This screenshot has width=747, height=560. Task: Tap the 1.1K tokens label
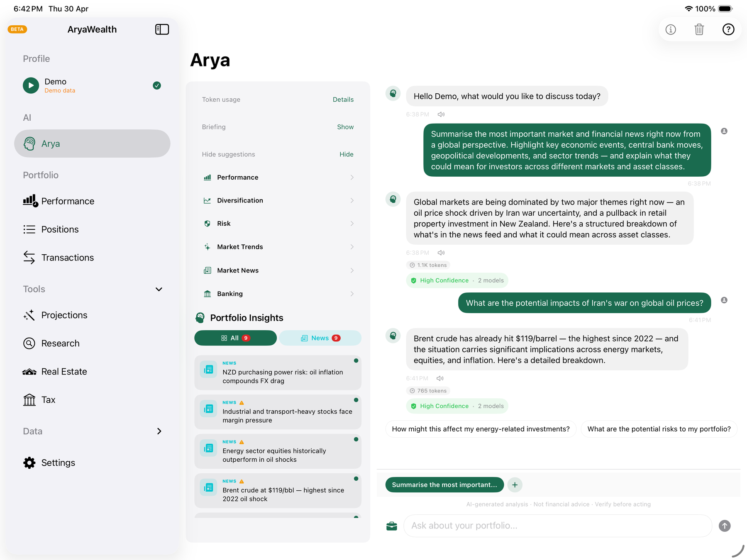[x=428, y=265]
